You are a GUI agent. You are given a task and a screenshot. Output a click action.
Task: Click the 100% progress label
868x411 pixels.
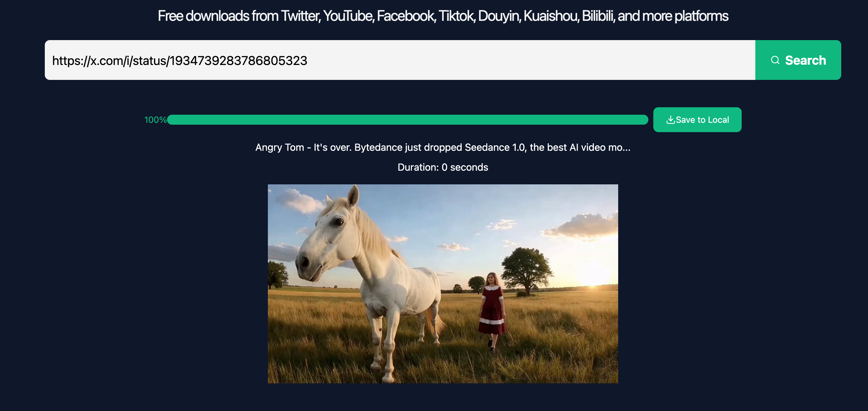point(155,120)
